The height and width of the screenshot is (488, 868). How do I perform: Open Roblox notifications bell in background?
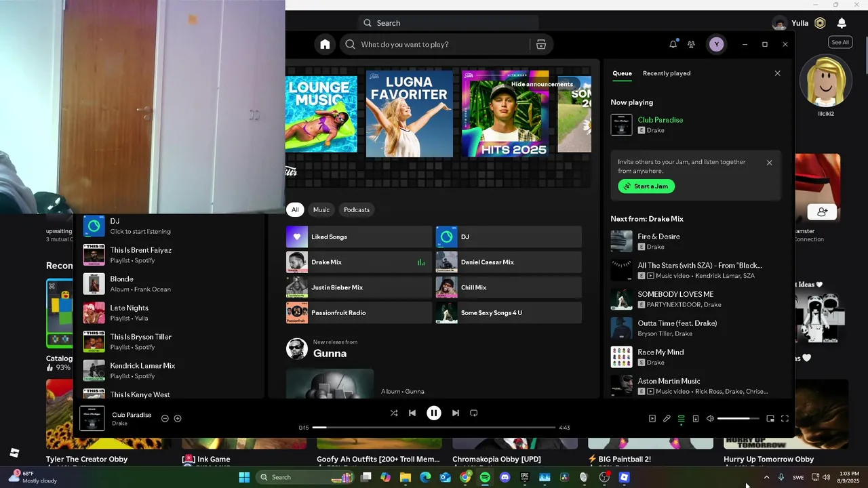[842, 23]
